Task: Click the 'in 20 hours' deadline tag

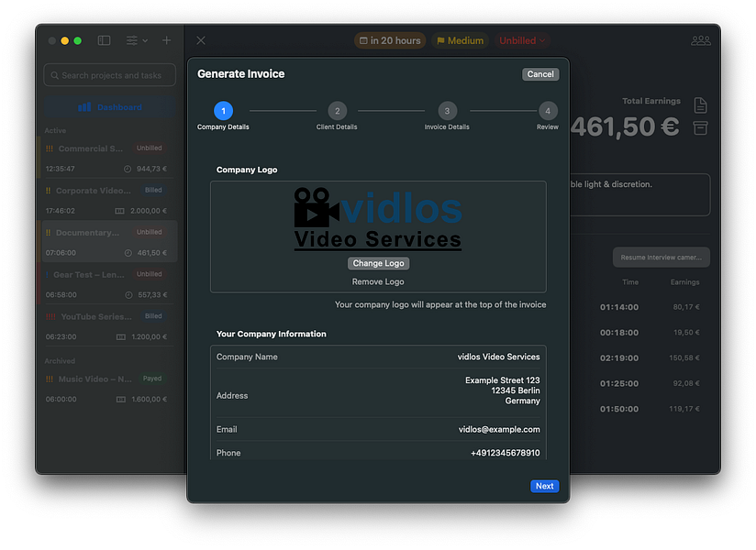Action: 390,40
